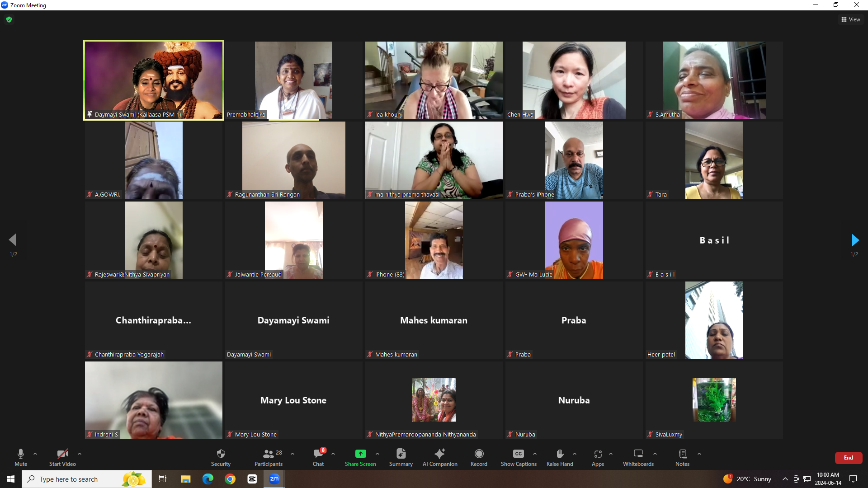Go to next gallery page arrow
868x488 pixels.
[854, 240]
